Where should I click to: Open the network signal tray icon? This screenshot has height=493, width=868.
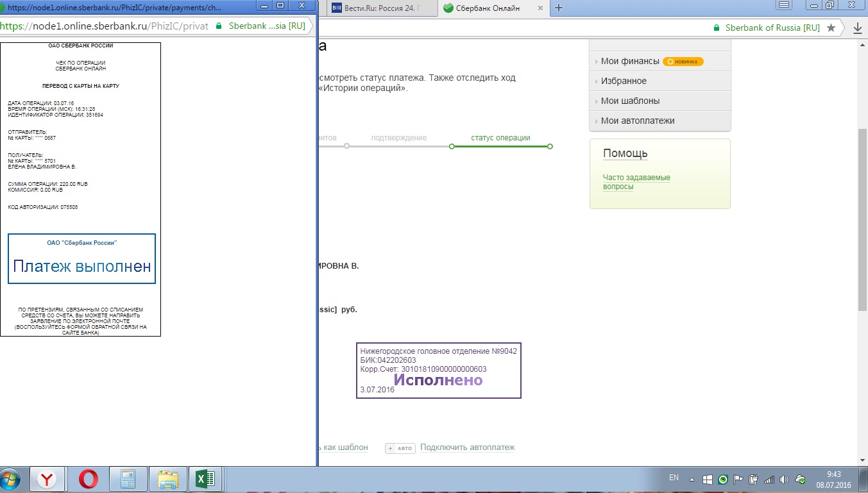pyautogui.click(x=769, y=480)
